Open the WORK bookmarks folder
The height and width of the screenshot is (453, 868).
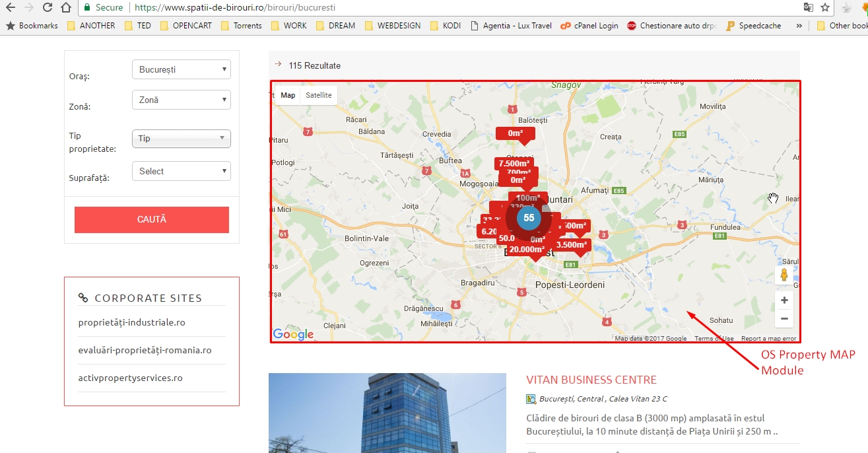[288, 26]
